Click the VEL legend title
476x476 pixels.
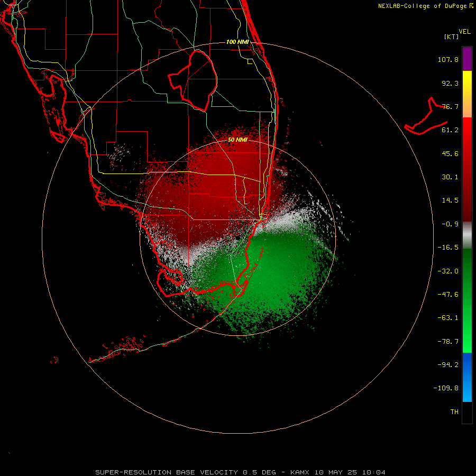tap(464, 32)
